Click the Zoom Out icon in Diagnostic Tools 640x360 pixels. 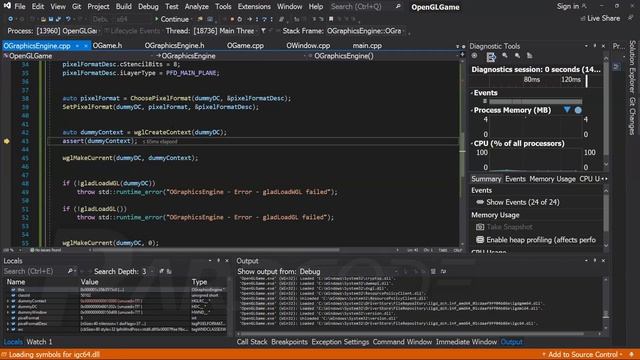coord(518,56)
